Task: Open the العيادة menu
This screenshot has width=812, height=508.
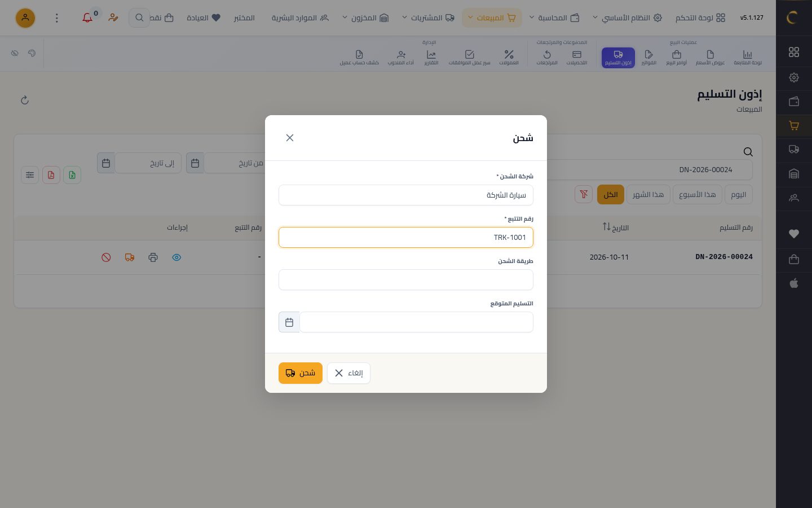Action: pos(204,18)
